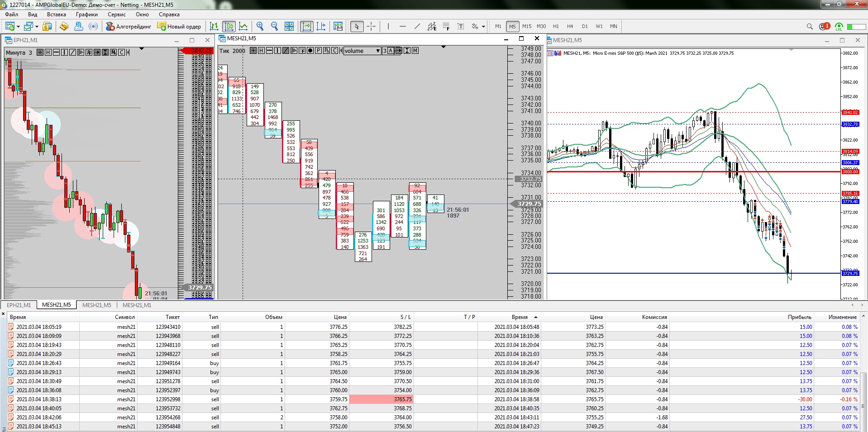The image size is (868, 432).
Task: Switch chart to line chart view
Action: 243,26
